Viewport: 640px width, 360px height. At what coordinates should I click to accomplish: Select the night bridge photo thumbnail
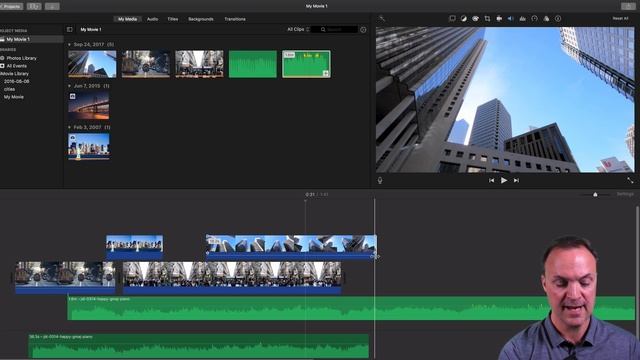(x=89, y=105)
